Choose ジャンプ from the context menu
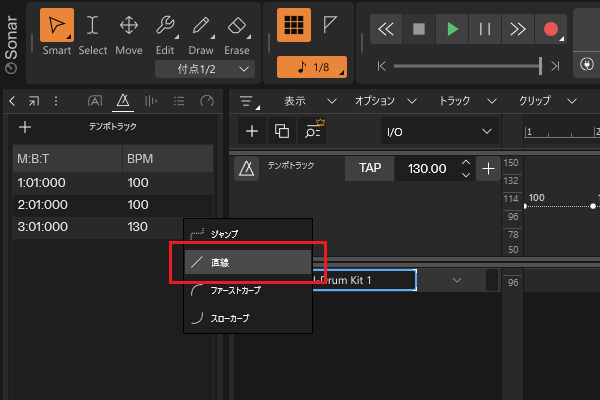This screenshot has height=400, width=600. (x=248, y=233)
